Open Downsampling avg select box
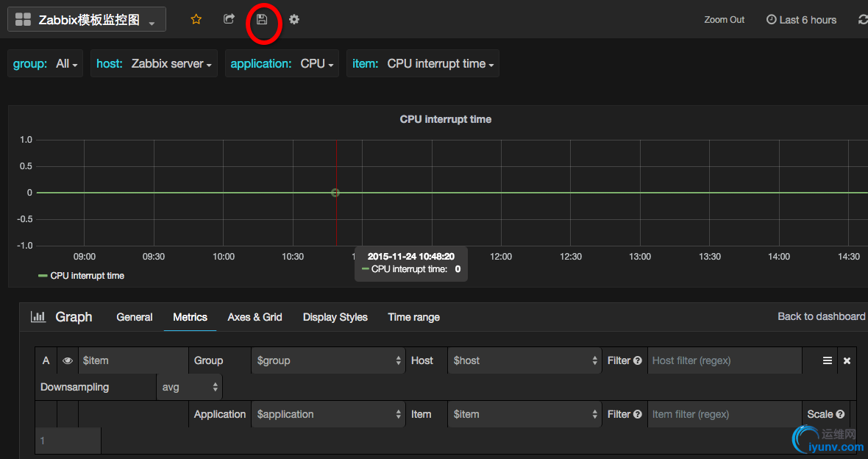The width and height of the screenshot is (868, 459). pyautogui.click(x=189, y=387)
